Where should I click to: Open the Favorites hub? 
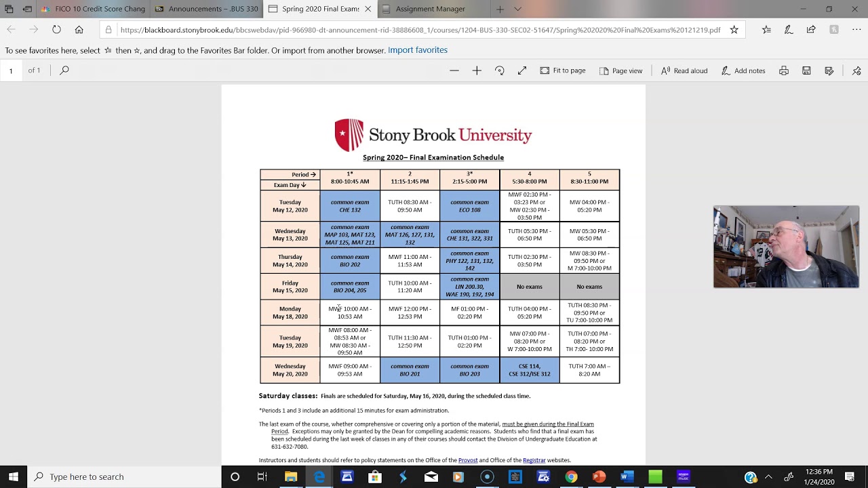(766, 30)
